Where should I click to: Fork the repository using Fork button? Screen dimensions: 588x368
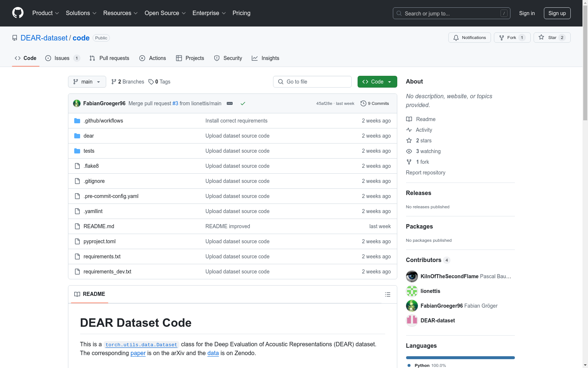coord(512,38)
